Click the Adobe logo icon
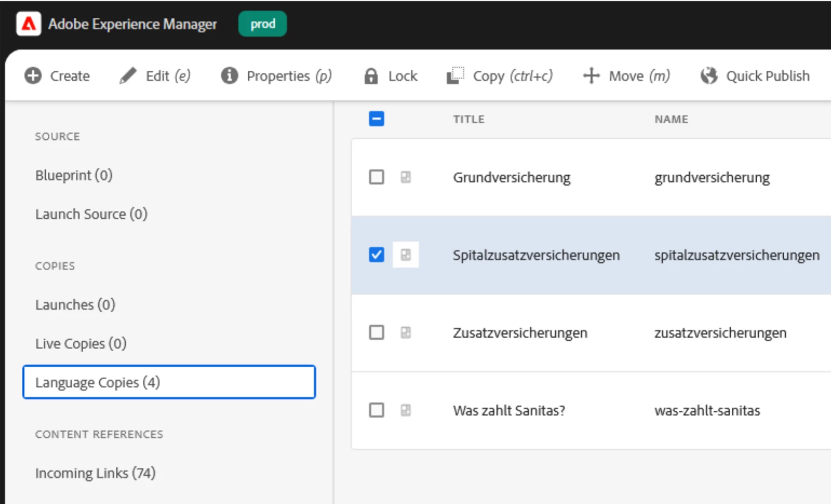The image size is (831, 504). pyautogui.click(x=28, y=24)
